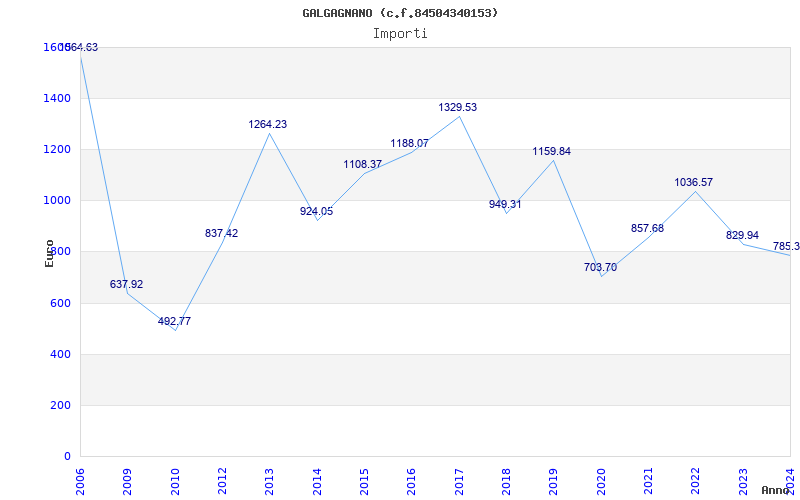
Task: Click the data label 1036.57
Action: click(x=694, y=182)
